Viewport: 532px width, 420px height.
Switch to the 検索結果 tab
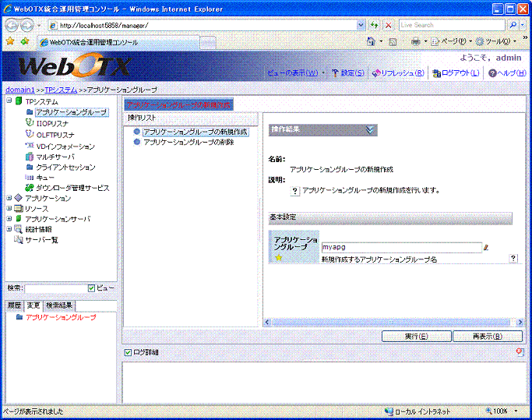coord(58,305)
